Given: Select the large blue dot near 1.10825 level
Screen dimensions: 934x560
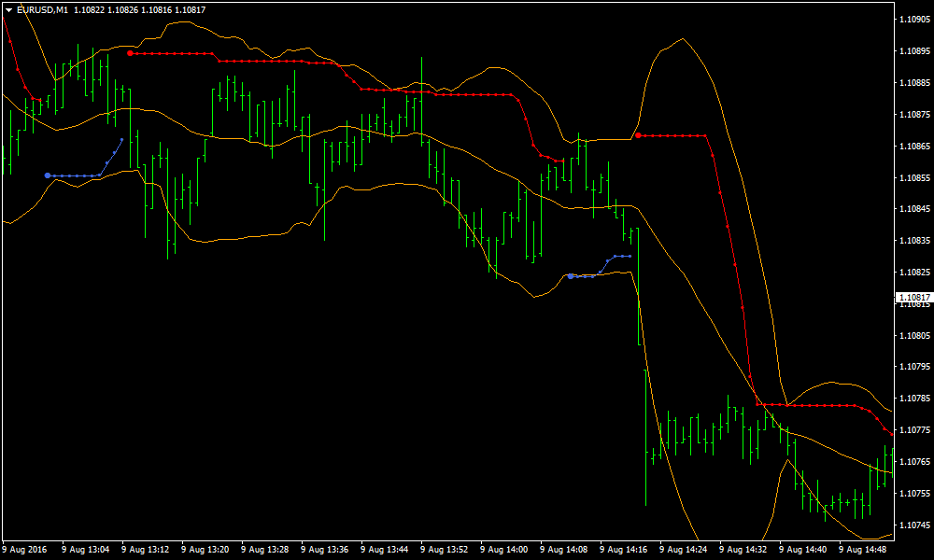Looking at the screenshot, I should (571, 276).
